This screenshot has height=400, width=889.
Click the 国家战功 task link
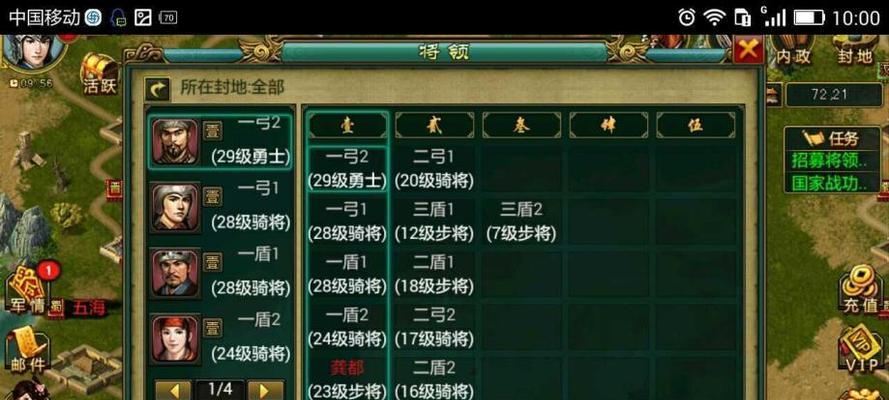pos(829,182)
